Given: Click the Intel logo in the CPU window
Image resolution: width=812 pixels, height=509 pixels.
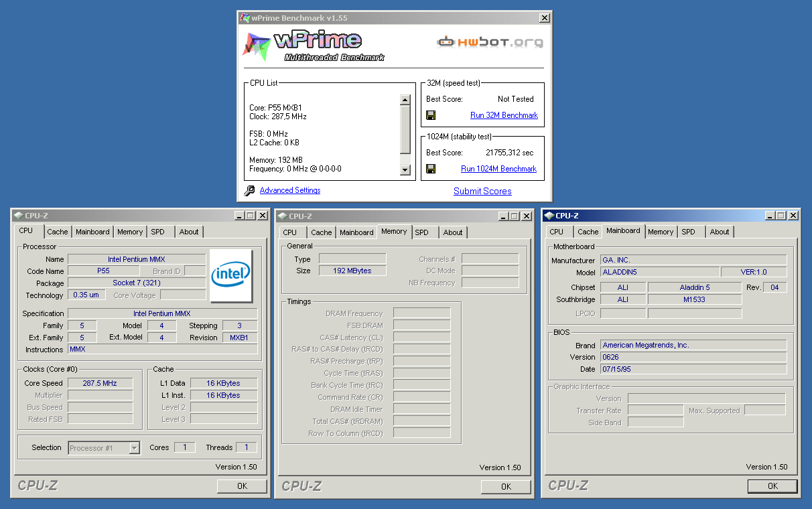Looking at the screenshot, I should [231, 275].
